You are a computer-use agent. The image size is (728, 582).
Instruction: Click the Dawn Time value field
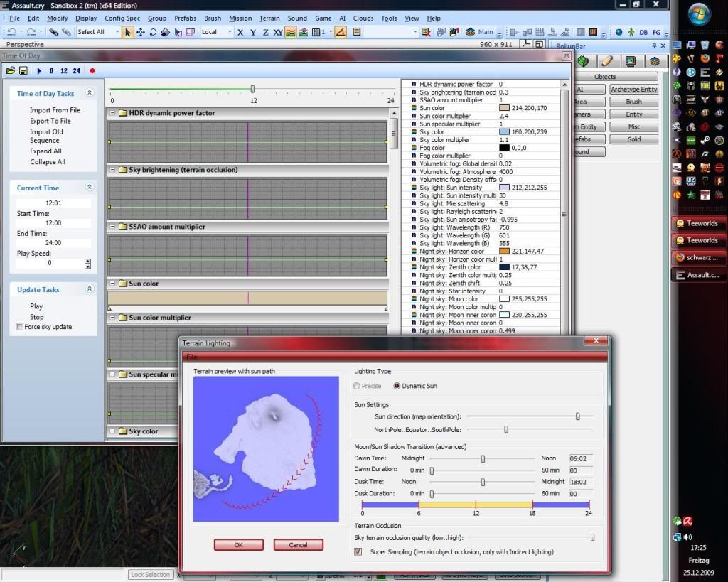pyautogui.click(x=581, y=459)
